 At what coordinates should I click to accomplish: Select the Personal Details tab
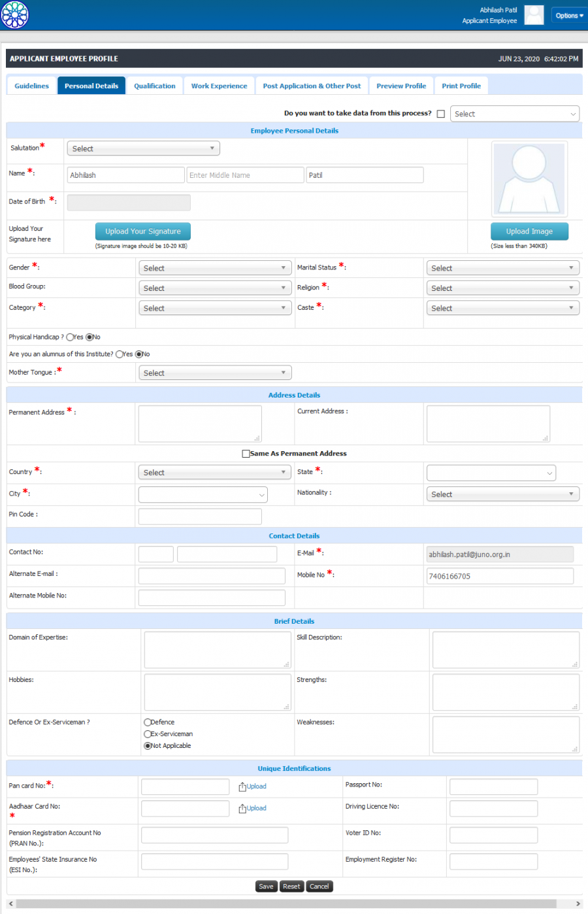pyautogui.click(x=91, y=86)
